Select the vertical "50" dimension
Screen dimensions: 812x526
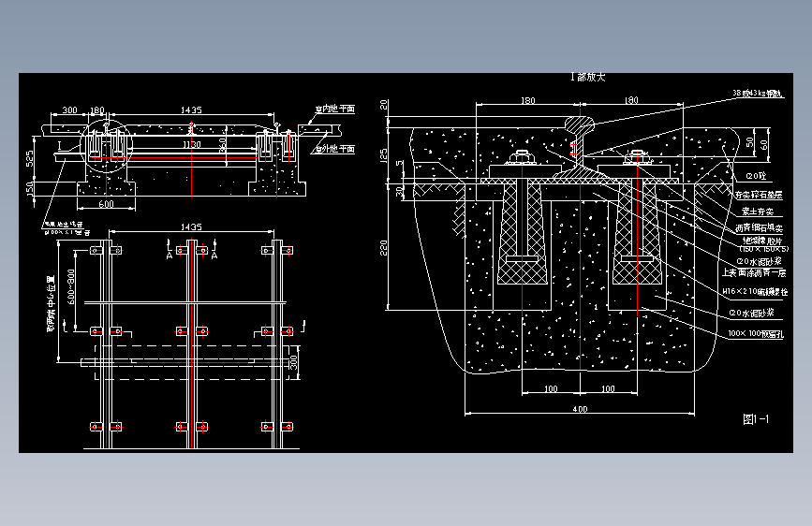[x=750, y=142]
